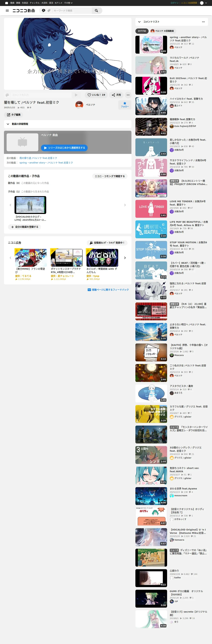Expand the コメントリスト panel
This screenshot has height=644, width=212.
(139, 22)
